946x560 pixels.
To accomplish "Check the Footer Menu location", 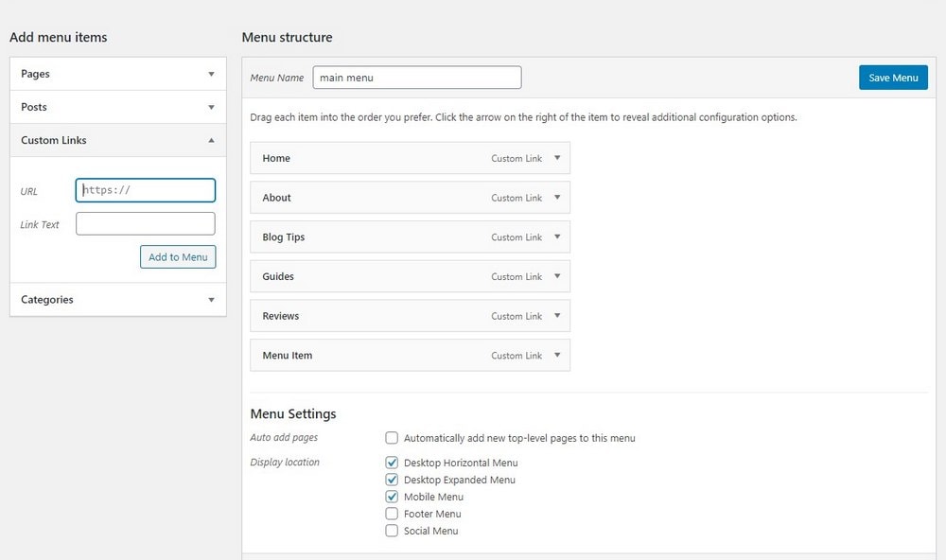I will 392,514.
